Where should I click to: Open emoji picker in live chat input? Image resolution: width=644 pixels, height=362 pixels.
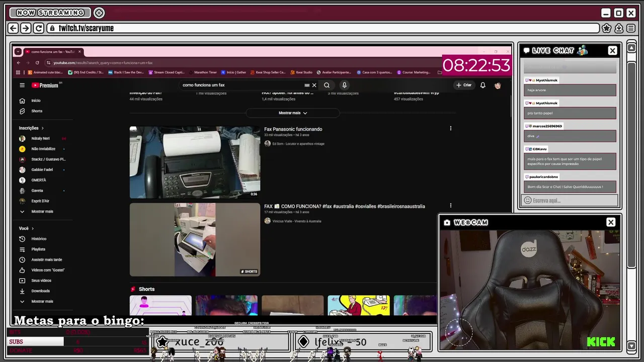point(527,201)
